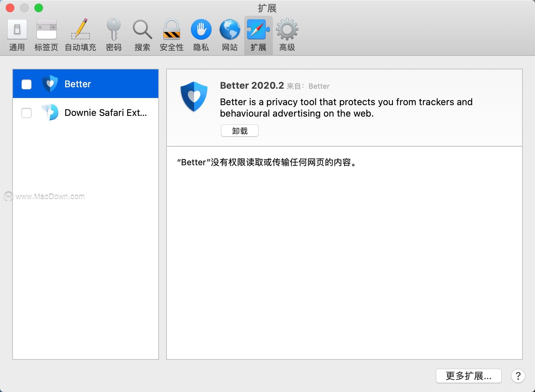
Task: Switch to the 标签页 (Tabs) pane
Action: coord(46,35)
